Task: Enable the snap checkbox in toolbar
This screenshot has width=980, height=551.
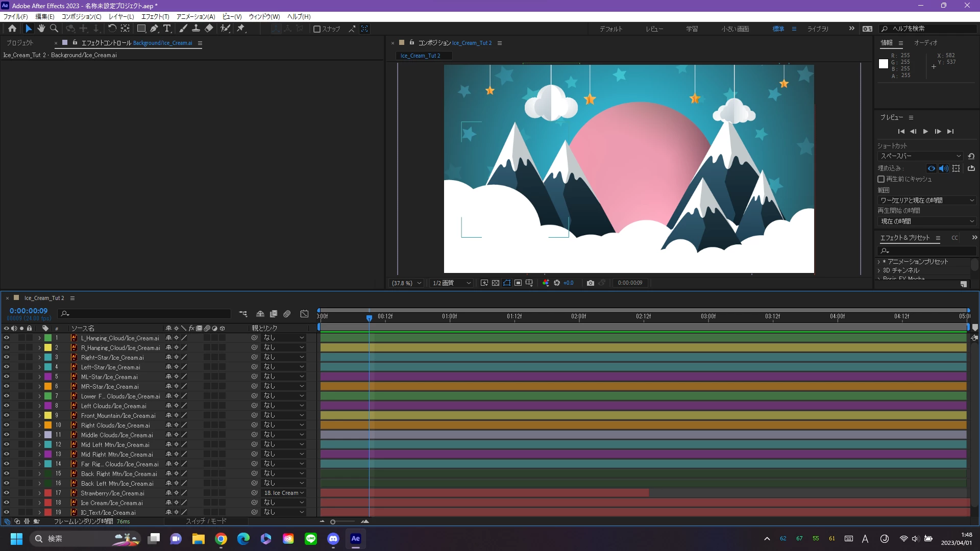Action: coord(317,29)
